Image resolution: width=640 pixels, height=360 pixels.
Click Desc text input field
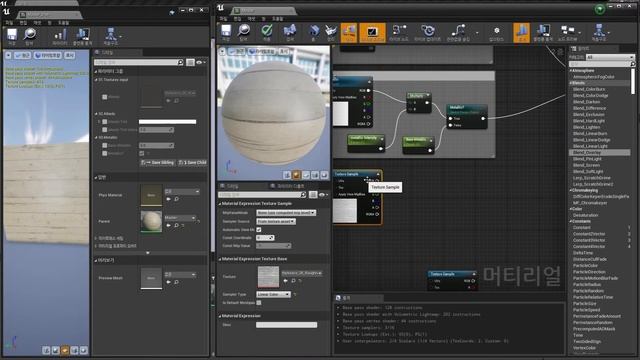pos(287,325)
